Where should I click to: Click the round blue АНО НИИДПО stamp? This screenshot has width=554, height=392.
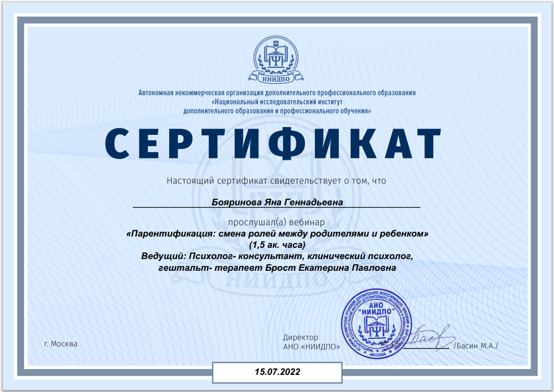point(377,324)
